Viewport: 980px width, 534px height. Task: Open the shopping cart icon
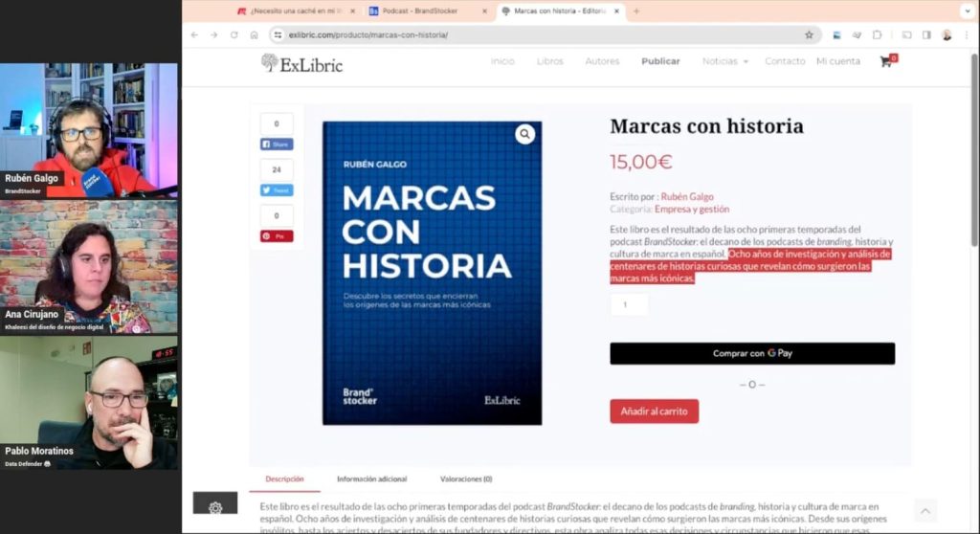coord(887,60)
